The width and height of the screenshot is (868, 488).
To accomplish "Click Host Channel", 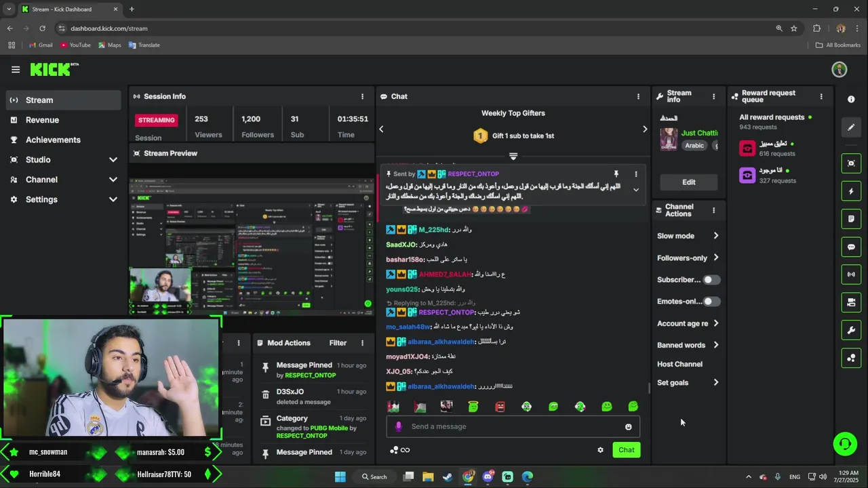I will [679, 364].
